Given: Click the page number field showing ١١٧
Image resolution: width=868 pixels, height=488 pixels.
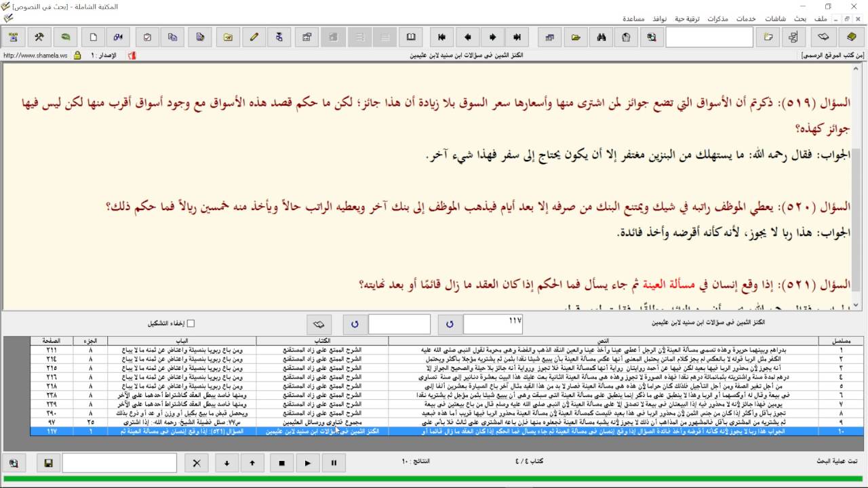Looking at the screenshot, I should tap(493, 324).
